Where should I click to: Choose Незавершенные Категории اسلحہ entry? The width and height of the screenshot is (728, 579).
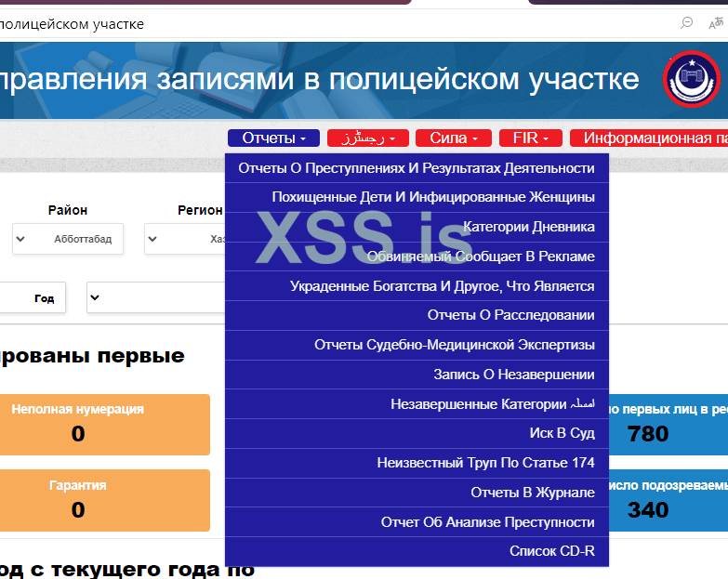tap(417, 404)
